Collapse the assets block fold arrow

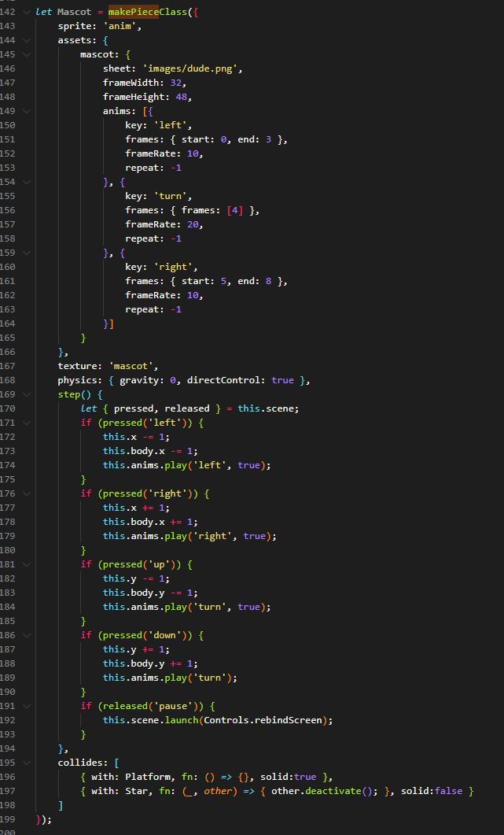[28, 41]
